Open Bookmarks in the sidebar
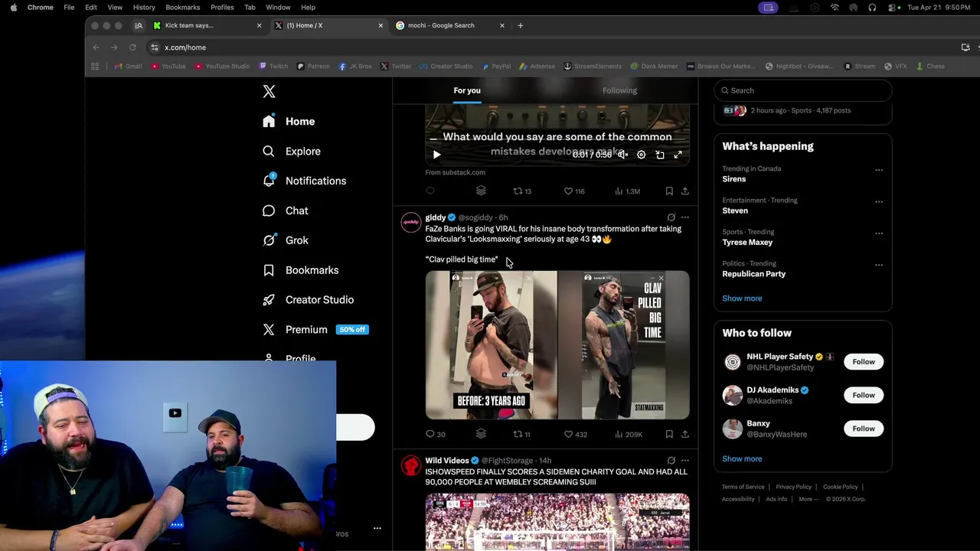The image size is (980, 551). pyautogui.click(x=300, y=270)
